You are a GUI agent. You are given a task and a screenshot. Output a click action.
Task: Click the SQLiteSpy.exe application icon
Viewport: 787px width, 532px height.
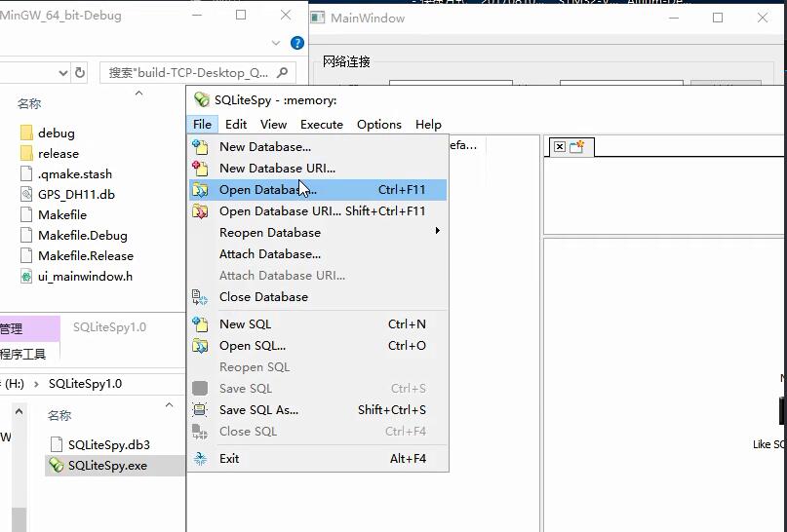[x=57, y=466]
